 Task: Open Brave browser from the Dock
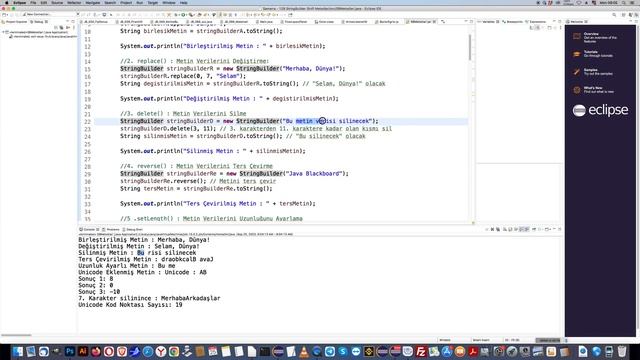pyautogui.click(x=122, y=351)
